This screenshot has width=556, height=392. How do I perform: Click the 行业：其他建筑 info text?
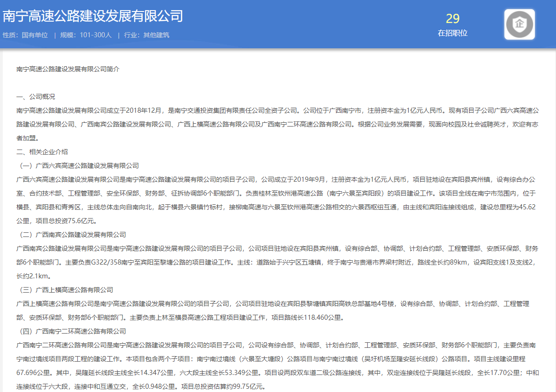point(146,35)
